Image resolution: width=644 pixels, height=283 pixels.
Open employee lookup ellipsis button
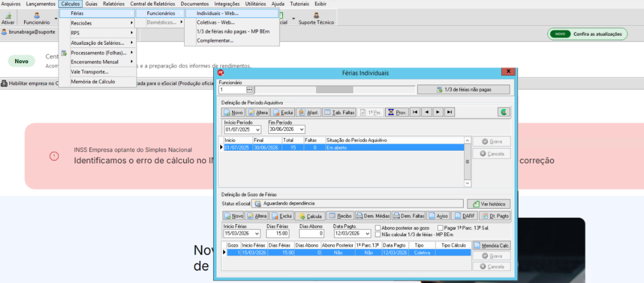(249, 89)
